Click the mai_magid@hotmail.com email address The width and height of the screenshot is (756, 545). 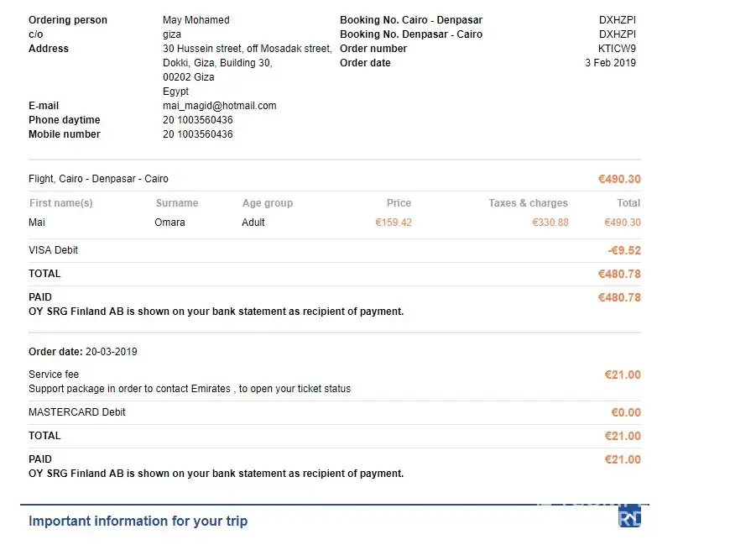tap(219, 106)
